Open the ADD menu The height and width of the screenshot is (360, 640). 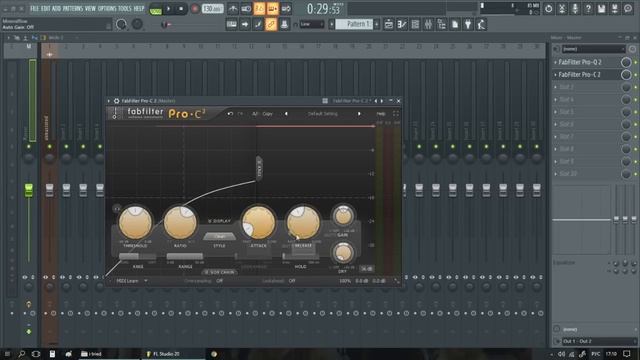(56, 8)
